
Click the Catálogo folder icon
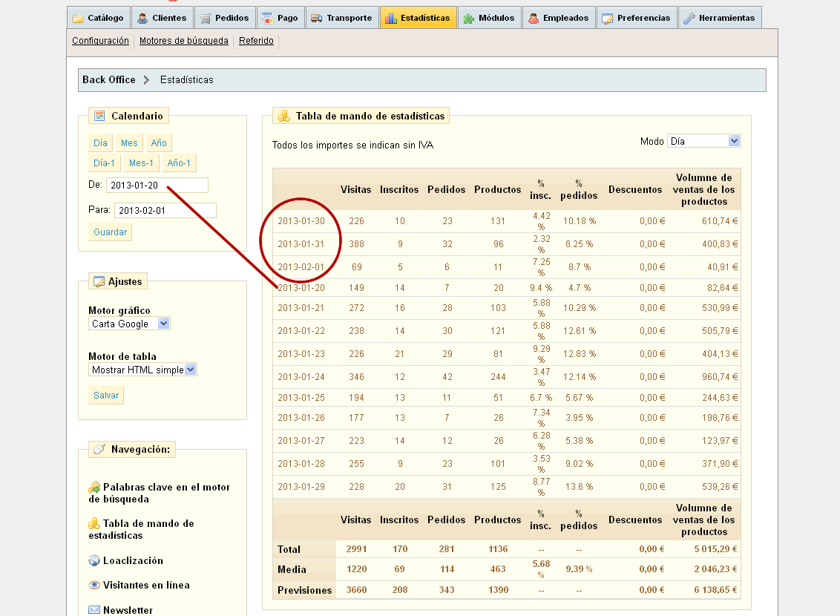click(78, 19)
